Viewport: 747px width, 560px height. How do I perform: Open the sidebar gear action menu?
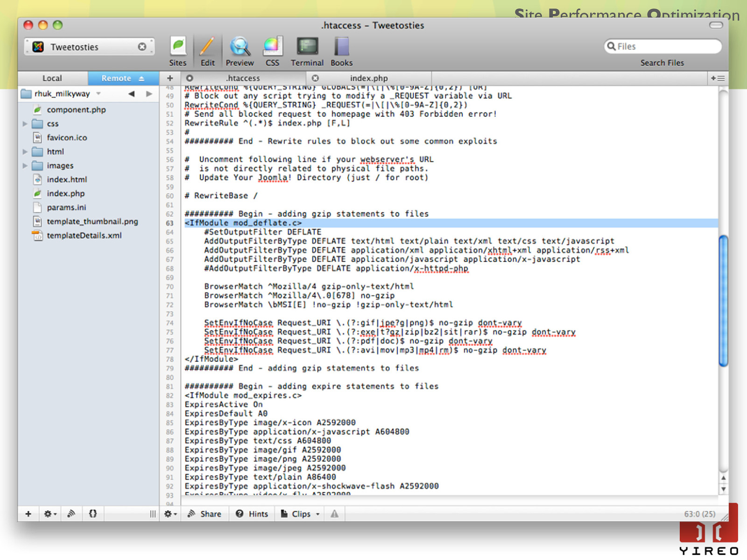[x=50, y=514]
